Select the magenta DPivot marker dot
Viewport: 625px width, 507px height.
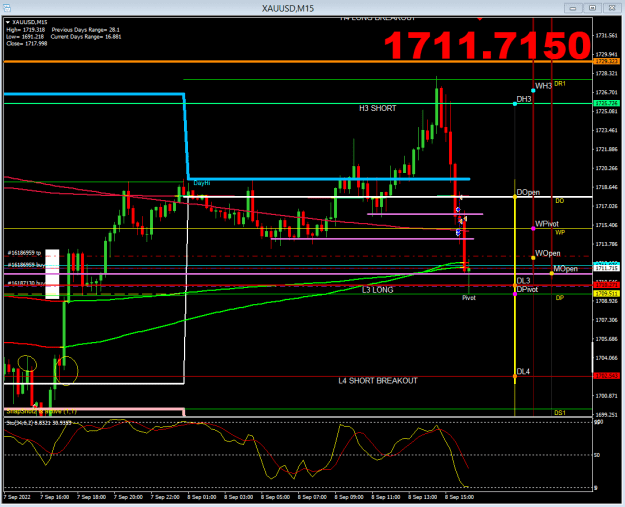pos(515,294)
